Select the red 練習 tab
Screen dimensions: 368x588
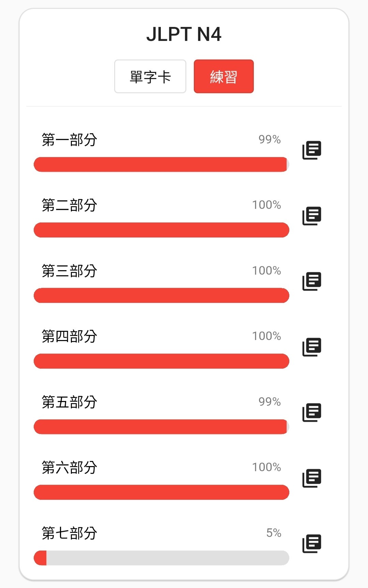click(224, 76)
